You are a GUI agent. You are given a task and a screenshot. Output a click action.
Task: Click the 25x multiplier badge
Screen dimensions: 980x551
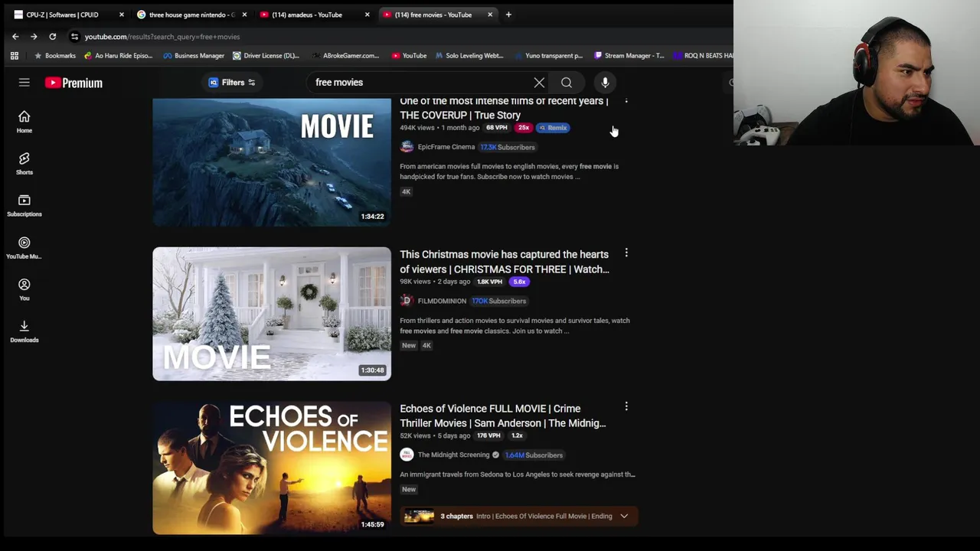[x=523, y=128]
